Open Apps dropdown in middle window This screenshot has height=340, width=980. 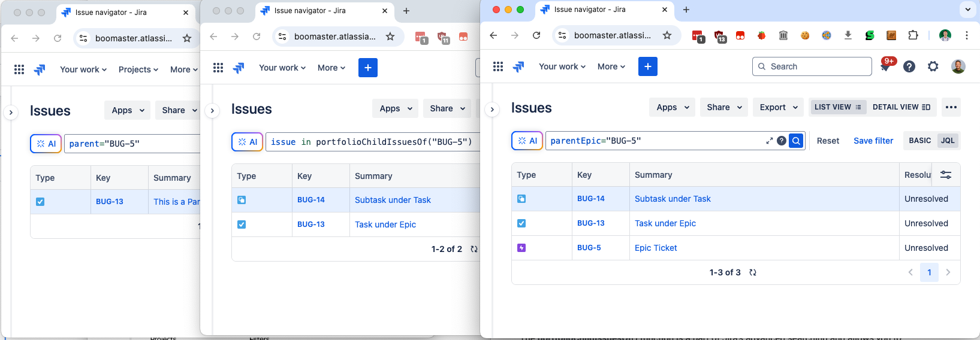click(396, 108)
